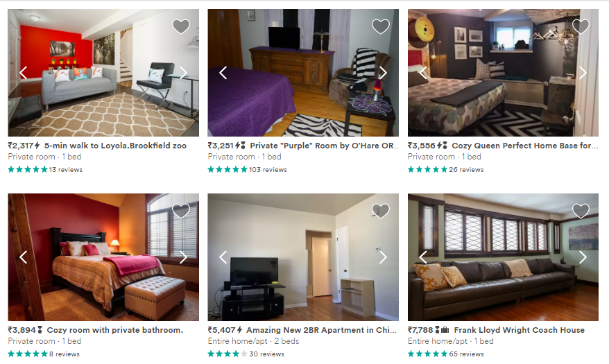The image size is (609, 364).
Task: Open the 5-min walk to Loyola.Brookfield zoo title
Action: pyautogui.click(x=115, y=146)
